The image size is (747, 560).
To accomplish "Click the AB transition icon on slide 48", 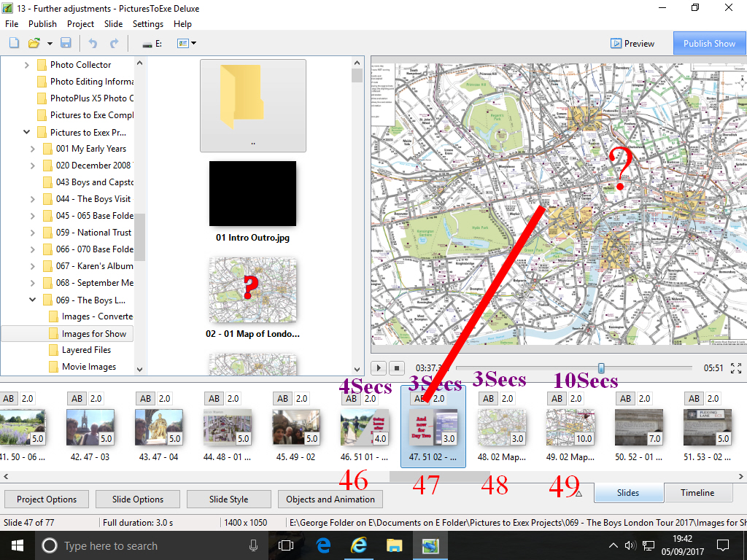I will (x=489, y=399).
